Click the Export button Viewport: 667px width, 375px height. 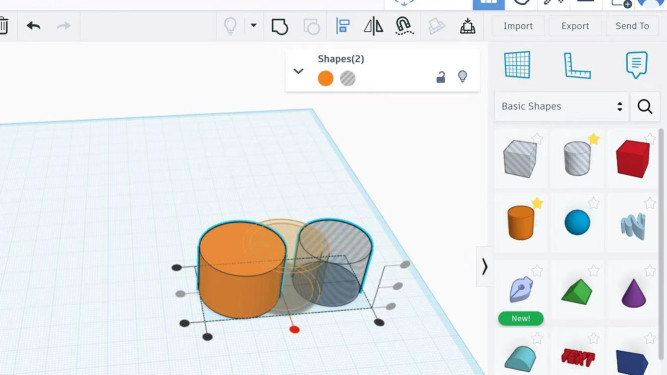coord(575,26)
